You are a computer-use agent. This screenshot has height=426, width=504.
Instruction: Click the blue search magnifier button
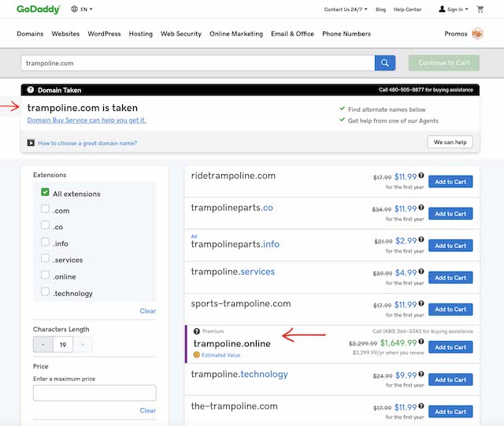[x=385, y=63]
